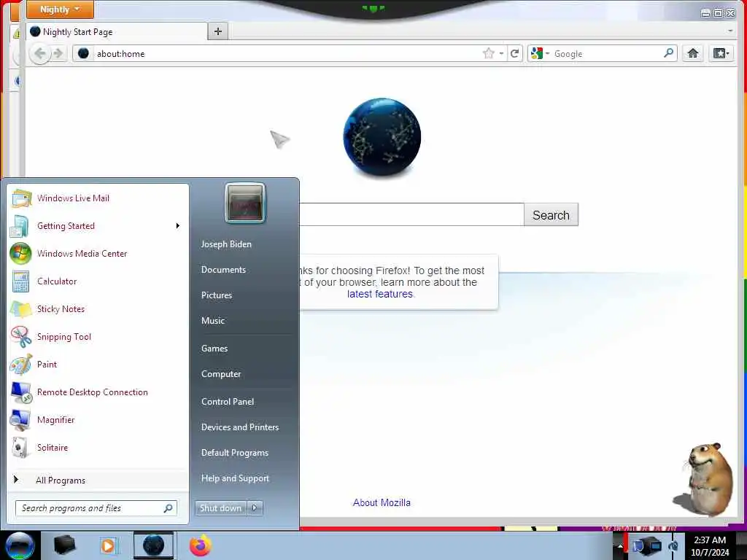Bookmark this page with the star icon

pyautogui.click(x=488, y=53)
